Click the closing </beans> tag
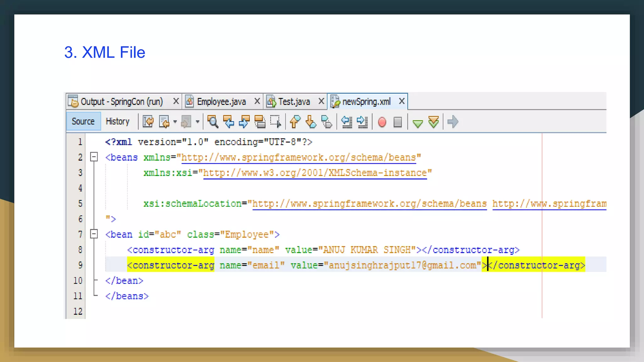644x362 pixels. [x=127, y=296]
